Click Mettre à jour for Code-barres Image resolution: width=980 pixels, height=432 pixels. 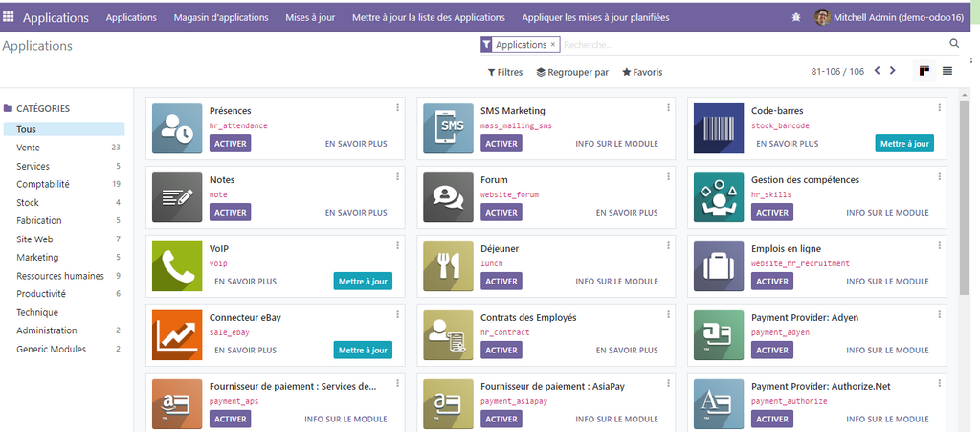[904, 143]
